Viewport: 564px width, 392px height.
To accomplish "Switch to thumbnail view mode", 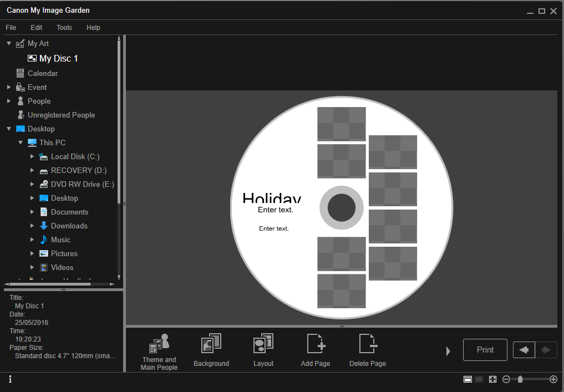I will coord(468,379).
